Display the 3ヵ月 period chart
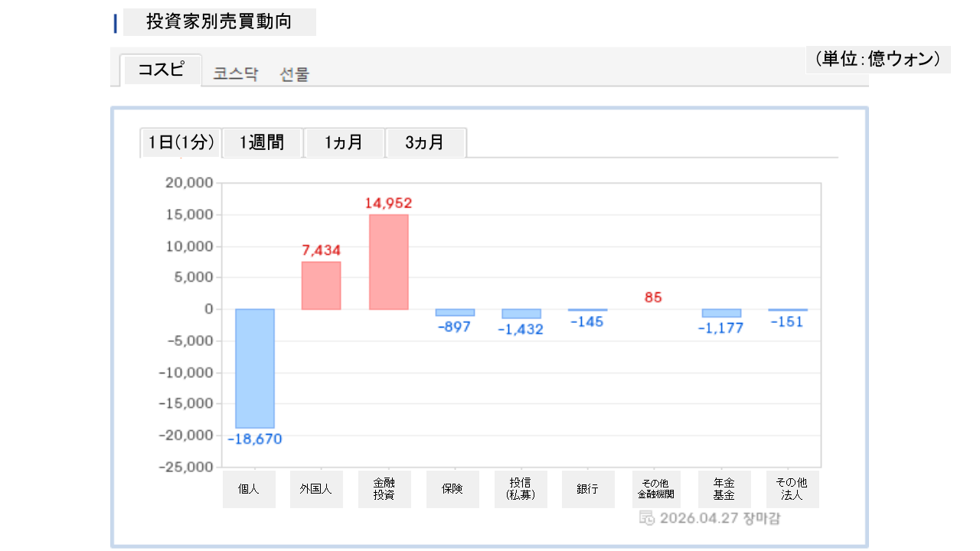The image size is (980, 551). tap(425, 143)
